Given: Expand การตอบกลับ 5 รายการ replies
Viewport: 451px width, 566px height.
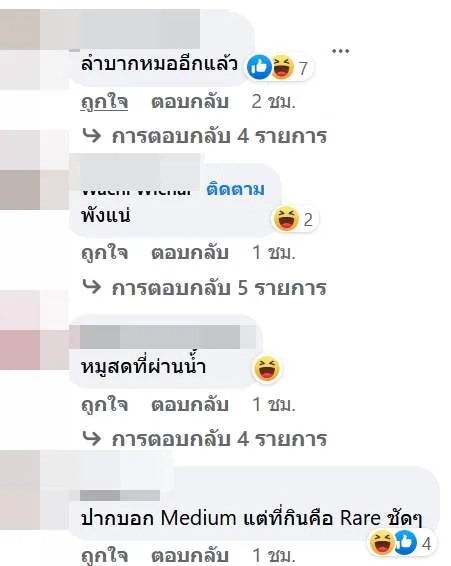Looking at the screenshot, I should (219, 288).
